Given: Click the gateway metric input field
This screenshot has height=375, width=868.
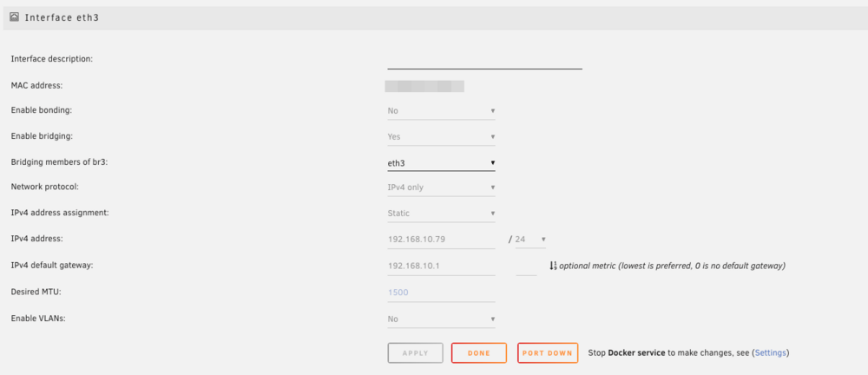Looking at the screenshot, I should tap(526, 266).
